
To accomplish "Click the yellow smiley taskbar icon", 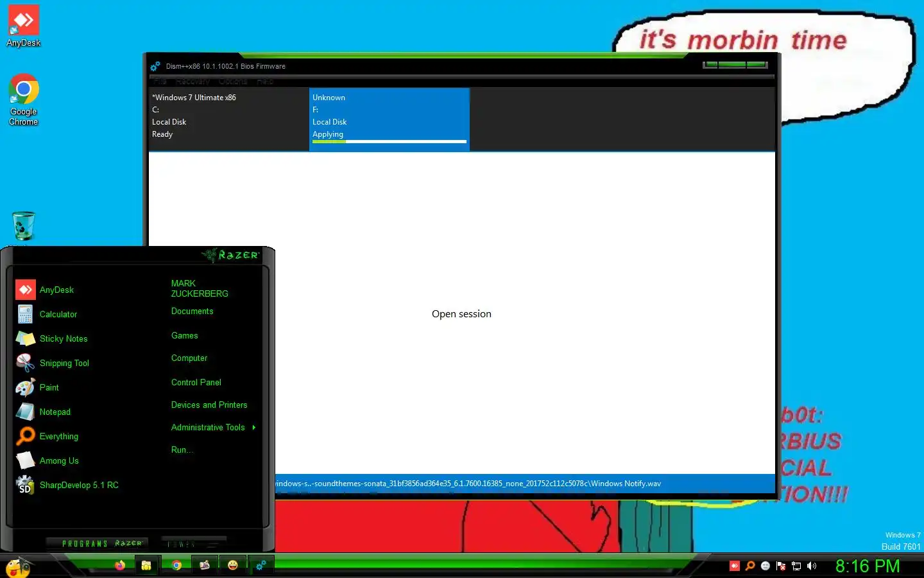I will pyautogui.click(x=233, y=565).
